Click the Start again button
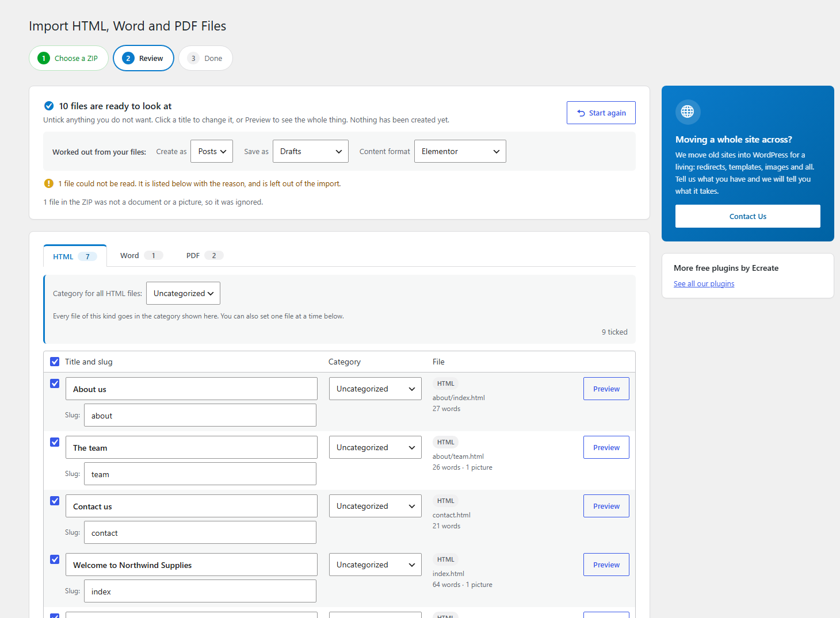The height and width of the screenshot is (618, 840). (601, 113)
